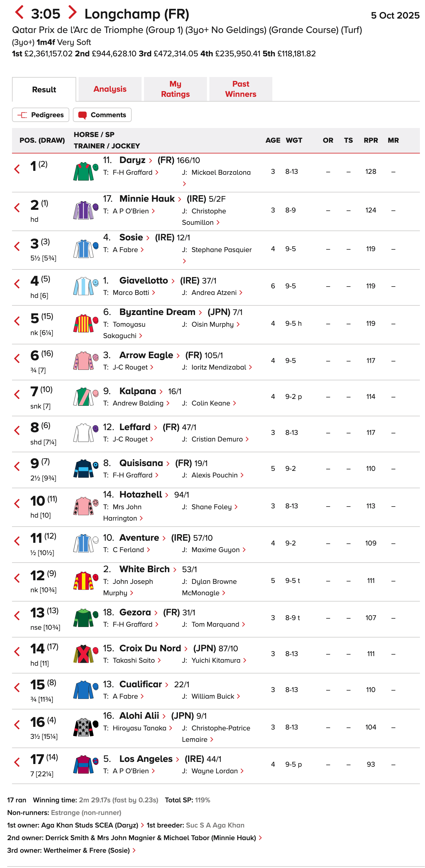Screen dimensions: 425x868
Task: Expand row for tenth-placed Hotazhell
Action: [17, 504]
